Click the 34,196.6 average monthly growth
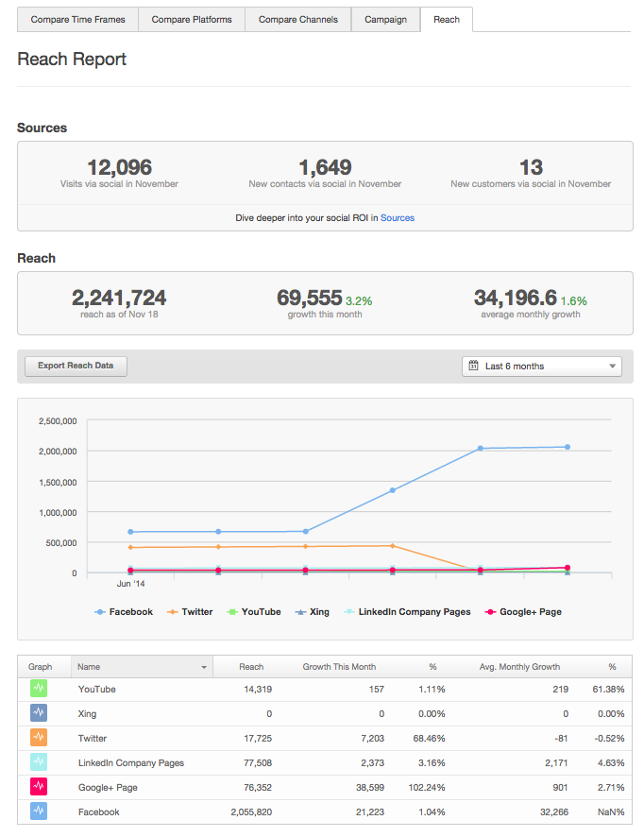Image resolution: width=644 pixels, height=837 pixels. [x=516, y=298]
